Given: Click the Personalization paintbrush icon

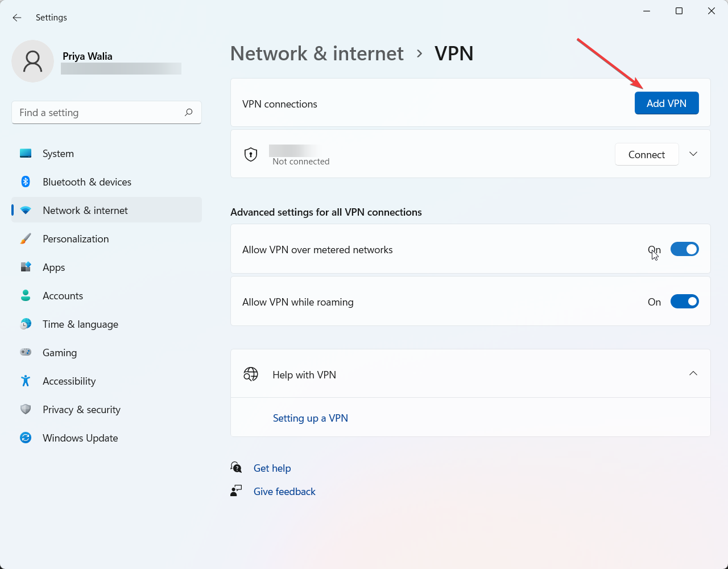Looking at the screenshot, I should pos(26,238).
